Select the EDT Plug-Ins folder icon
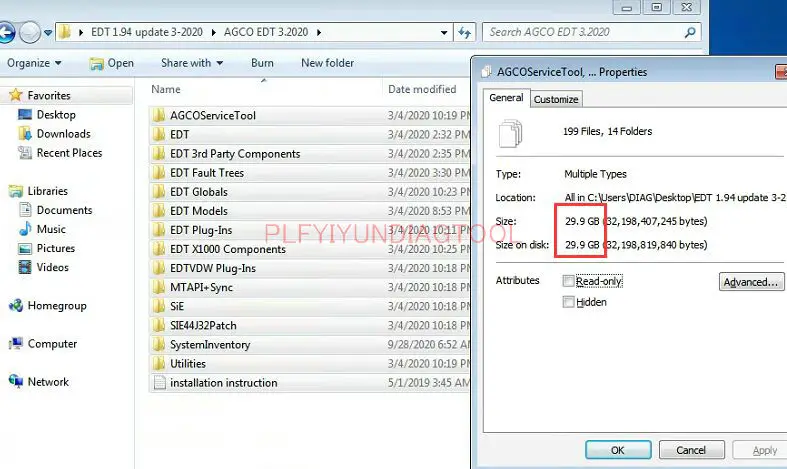The width and height of the screenshot is (787, 469). 159,229
